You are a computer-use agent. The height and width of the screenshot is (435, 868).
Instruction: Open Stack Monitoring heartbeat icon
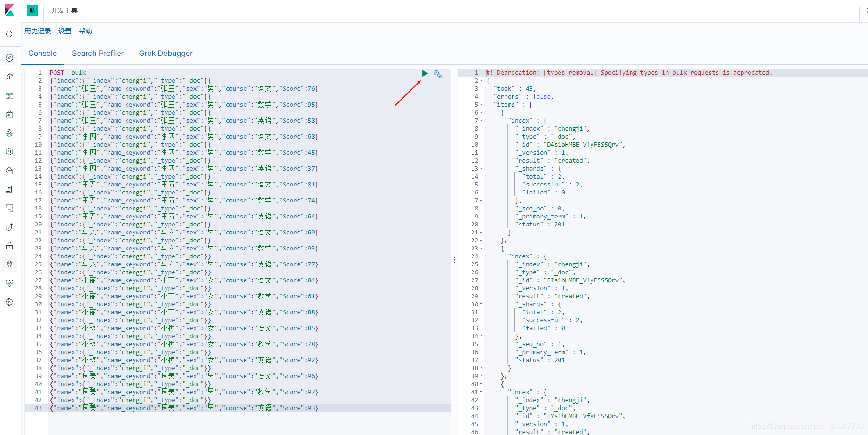tap(9, 283)
